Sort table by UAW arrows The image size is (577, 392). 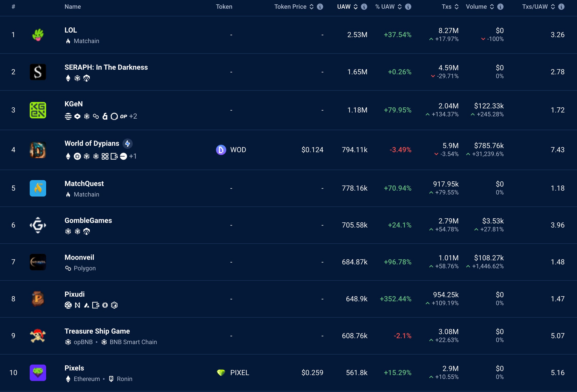coord(355,7)
